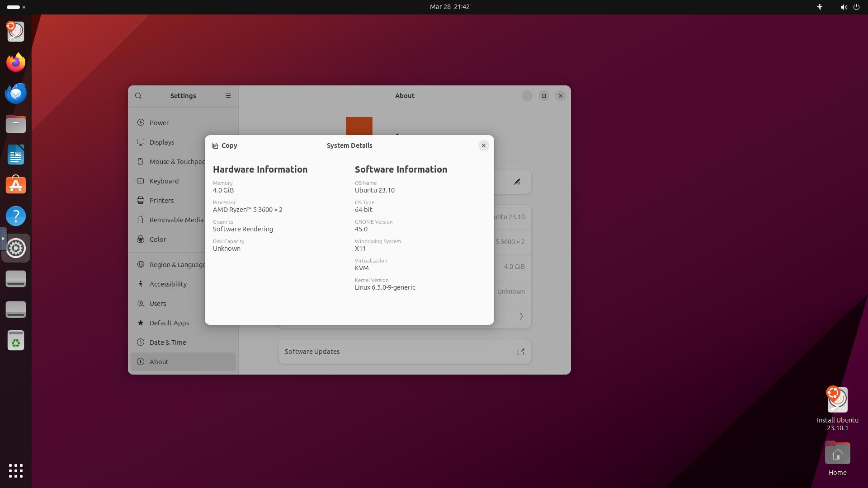Open clock and calendar in top bar

pyautogui.click(x=449, y=7)
